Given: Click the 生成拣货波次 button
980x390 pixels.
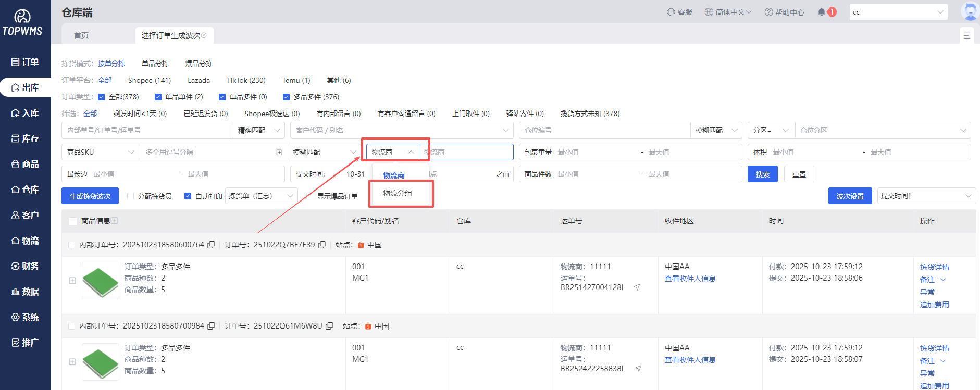Looking at the screenshot, I should [x=90, y=196].
